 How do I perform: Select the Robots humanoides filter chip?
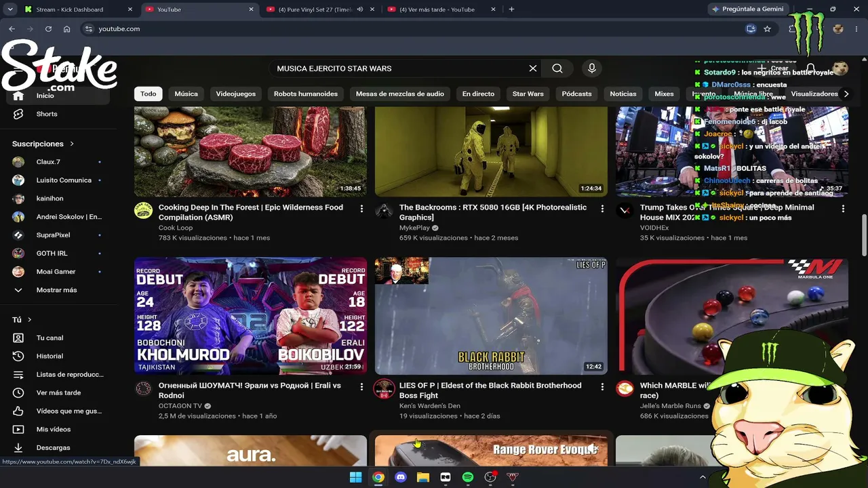pyautogui.click(x=306, y=94)
